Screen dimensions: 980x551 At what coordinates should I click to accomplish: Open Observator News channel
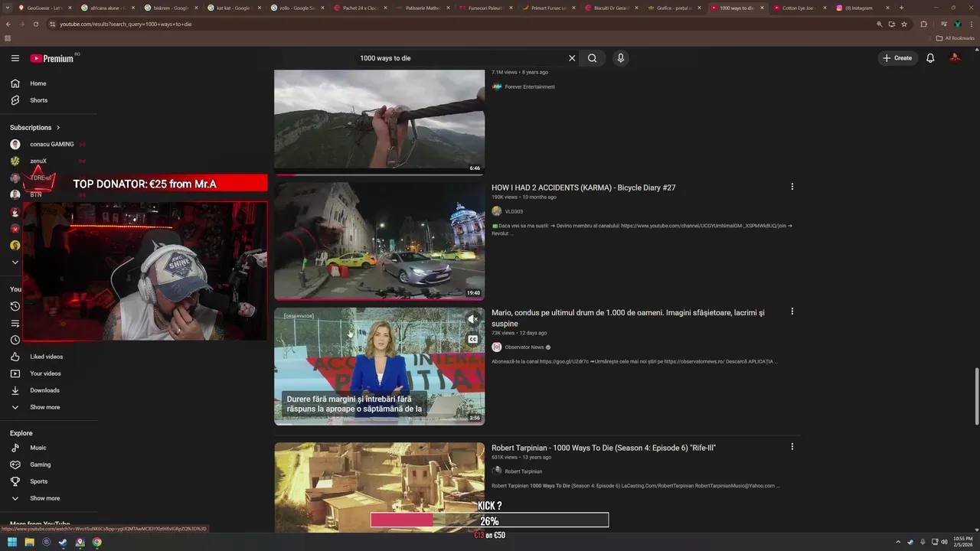coord(524,347)
